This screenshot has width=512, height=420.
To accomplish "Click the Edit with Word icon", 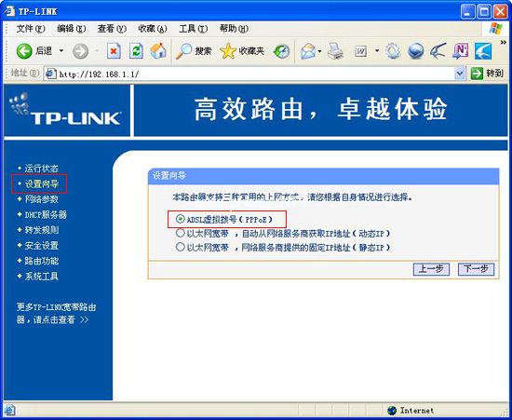I will pyautogui.click(x=361, y=51).
